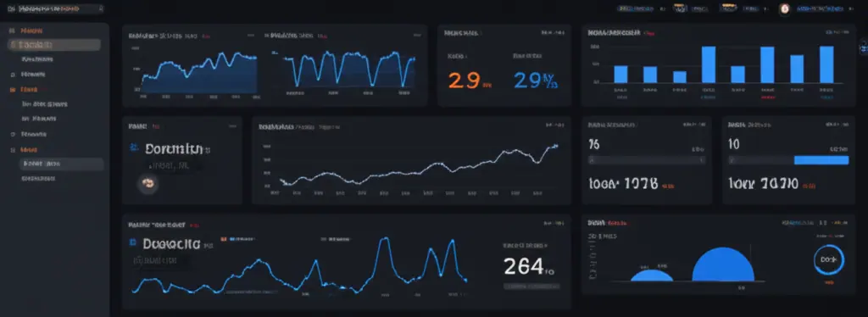Click the small blue dome in bottom-right chart
868x317 pixels.
[x=652, y=275]
